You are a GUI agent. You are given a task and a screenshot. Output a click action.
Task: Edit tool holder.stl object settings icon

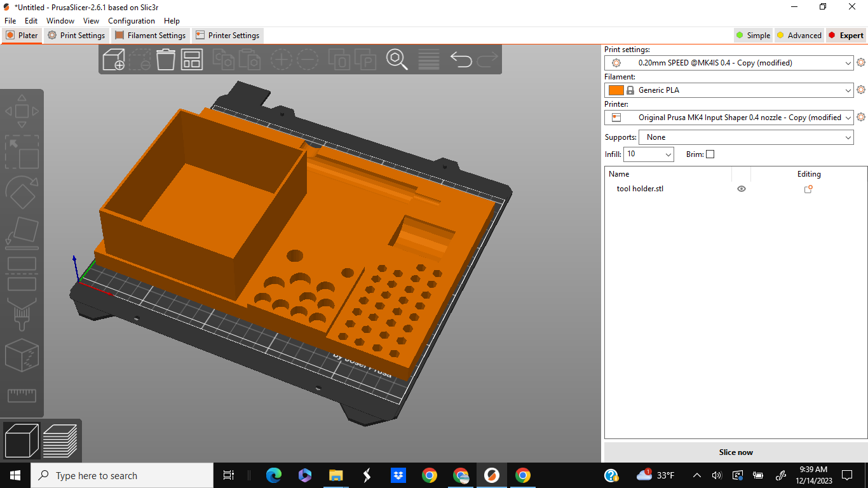[808, 189]
